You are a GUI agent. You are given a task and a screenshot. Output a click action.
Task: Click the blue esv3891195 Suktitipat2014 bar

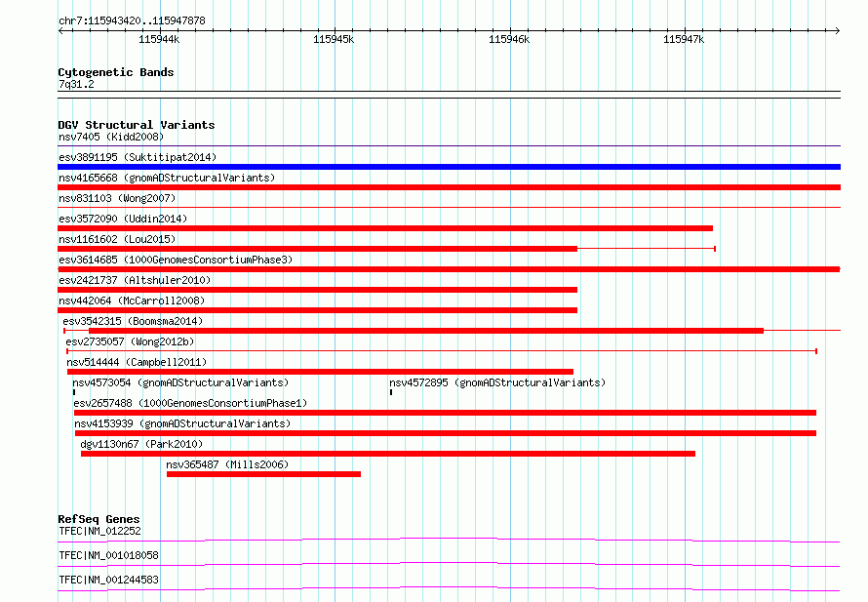pyautogui.click(x=449, y=167)
